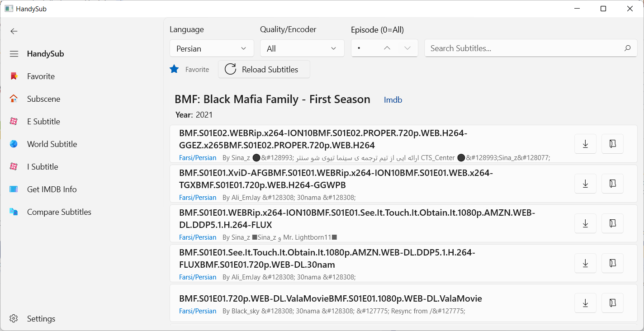Open World Subtitle in the sidebar
Image resolution: width=644 pixels, height=331 pixels.
click(81, 144)
